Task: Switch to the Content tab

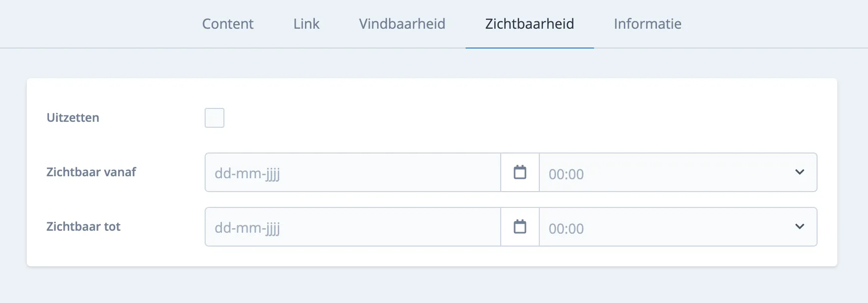Action: point(227,23)
